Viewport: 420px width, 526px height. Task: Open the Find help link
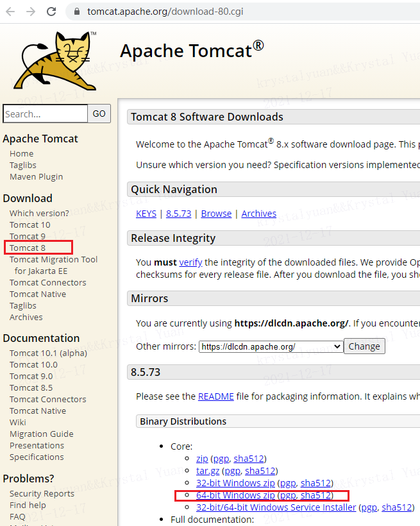click(x=28, y=505)
